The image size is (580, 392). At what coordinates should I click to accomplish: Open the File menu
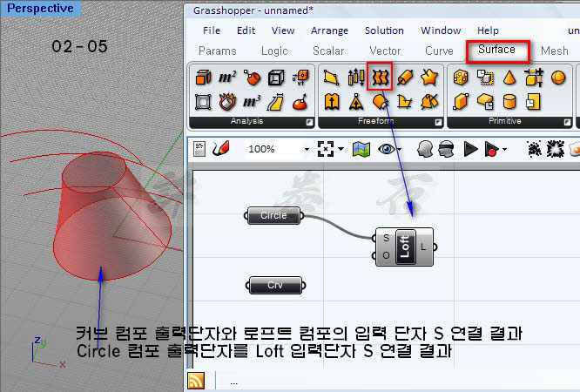pyautogui.click(x=212, y=30)
